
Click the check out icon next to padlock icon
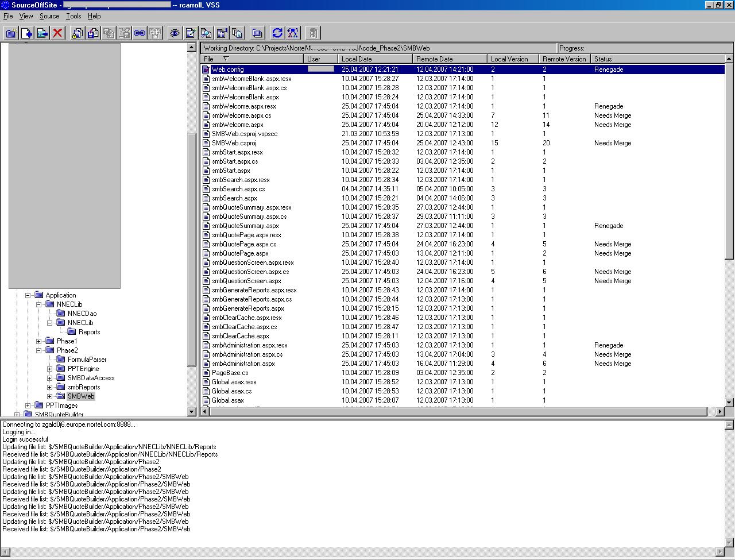[93, 33]
